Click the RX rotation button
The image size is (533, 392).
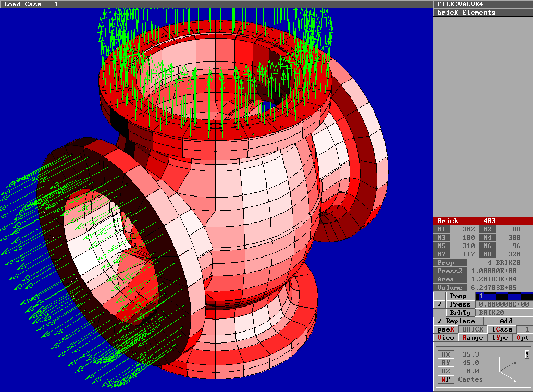(x=445, y=354)
